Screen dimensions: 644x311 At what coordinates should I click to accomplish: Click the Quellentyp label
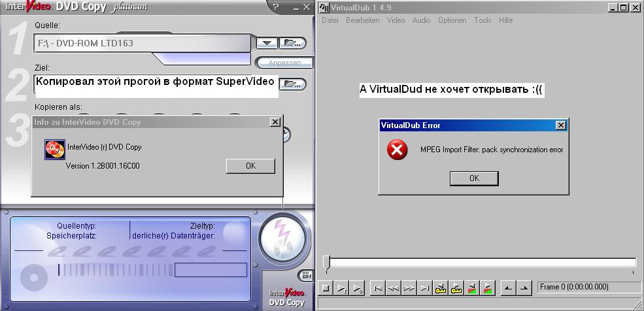[76, 226]
